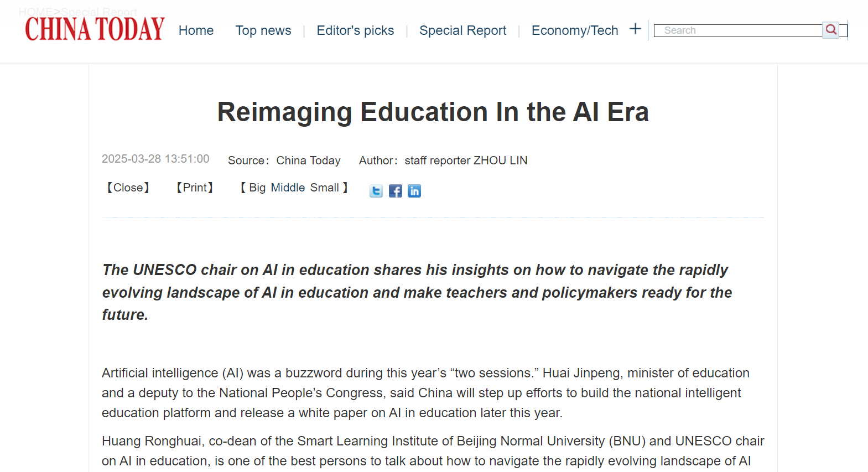Focus the Search input field
Screen dimensions: 868x472
tap(738, 30)
